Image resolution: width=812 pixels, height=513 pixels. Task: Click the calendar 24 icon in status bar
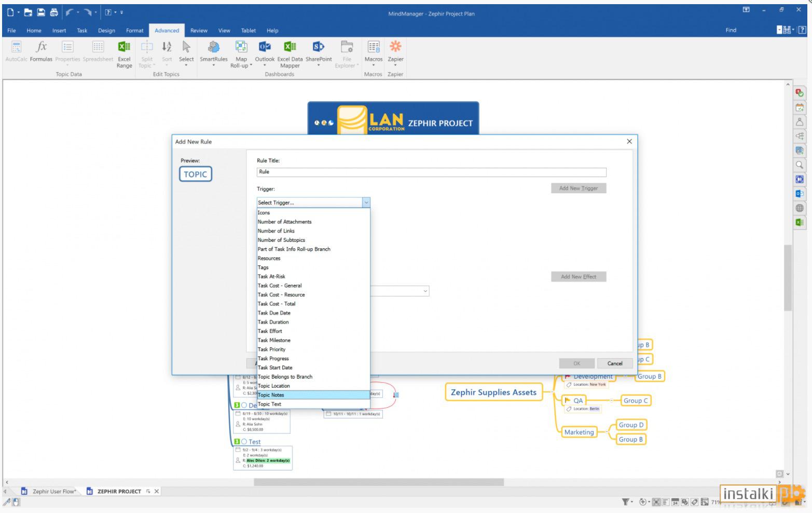pos(675,502)
